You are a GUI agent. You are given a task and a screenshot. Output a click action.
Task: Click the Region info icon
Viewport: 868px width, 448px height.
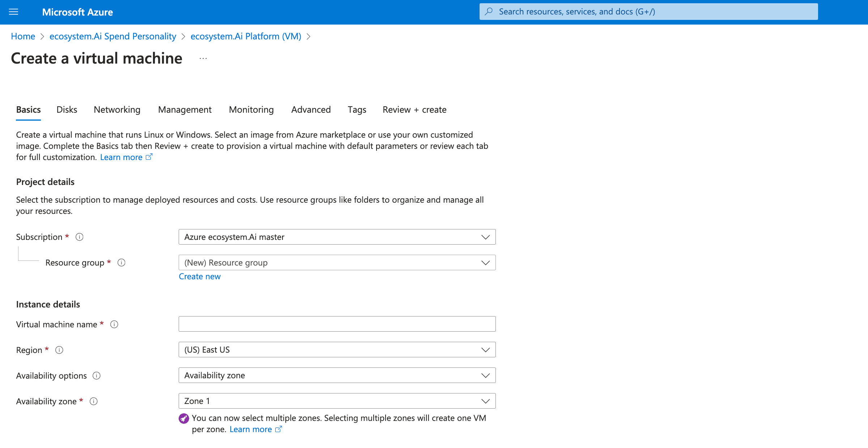[59, 350]
